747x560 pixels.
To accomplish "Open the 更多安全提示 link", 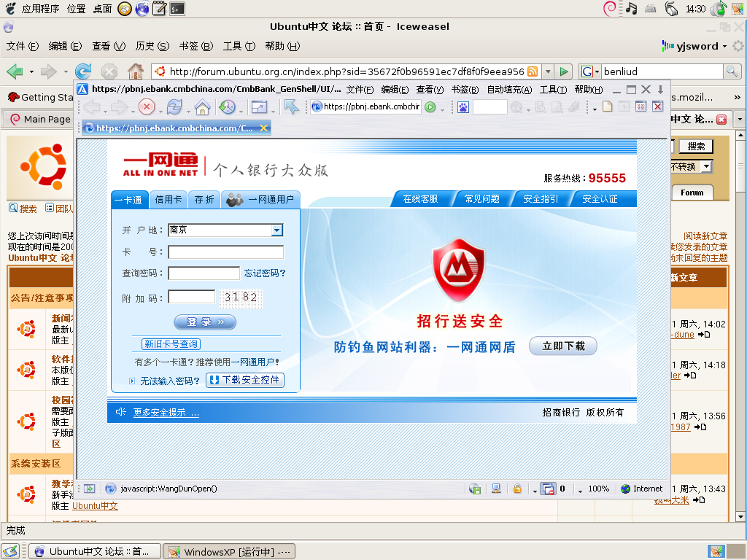I will pos(166,413).
